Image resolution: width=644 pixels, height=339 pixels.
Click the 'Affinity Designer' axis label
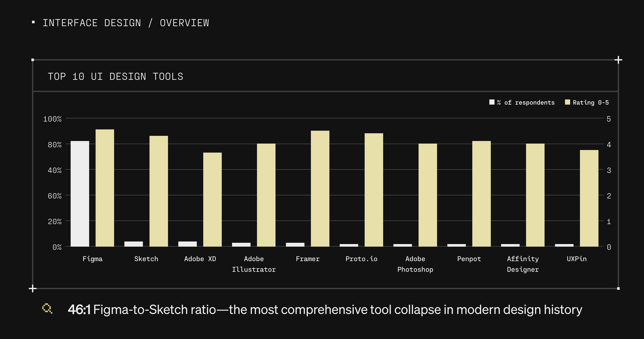pyautogui.click(x=523, y=264)
